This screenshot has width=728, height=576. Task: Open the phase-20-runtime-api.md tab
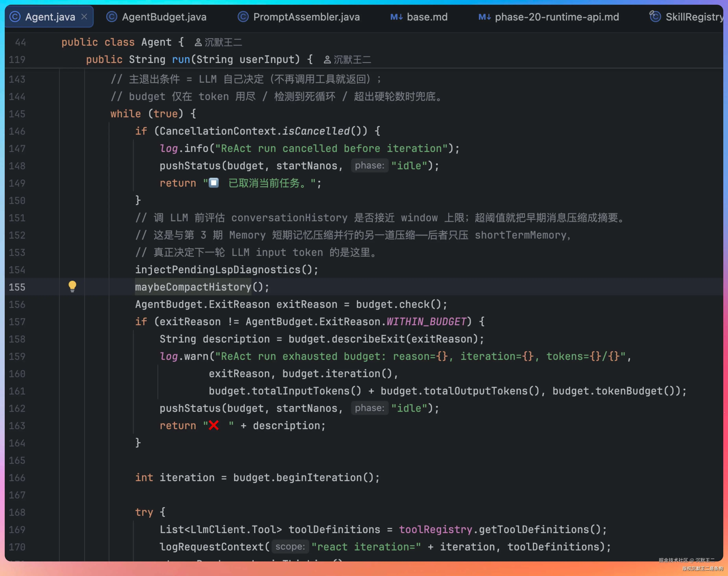pos(549,17)
